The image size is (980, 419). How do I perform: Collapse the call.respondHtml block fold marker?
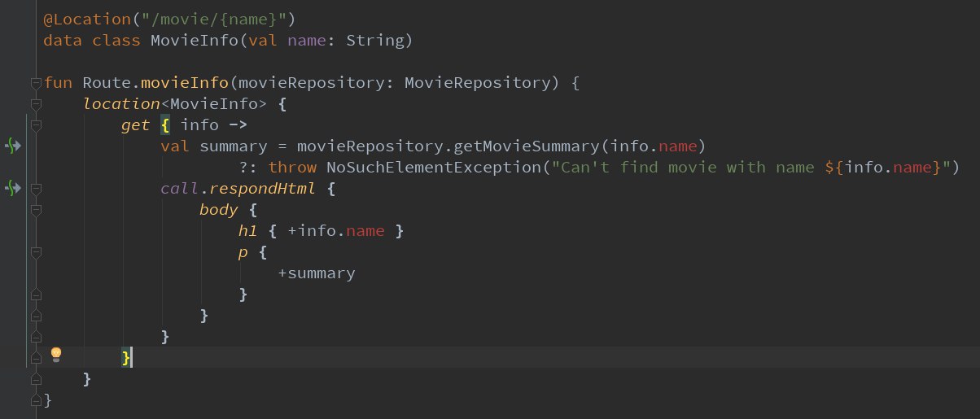click(x=35, y=189)
